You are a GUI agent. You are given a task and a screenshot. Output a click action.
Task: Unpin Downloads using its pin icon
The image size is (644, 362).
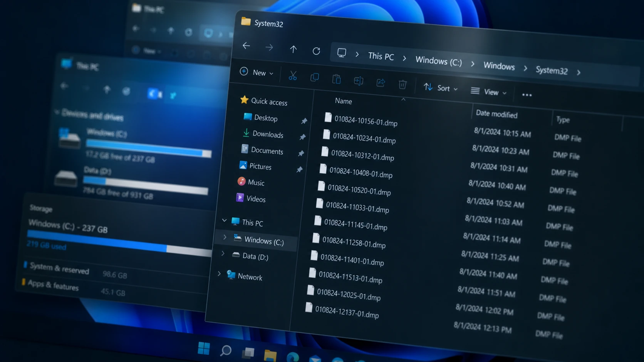(302, 137)
